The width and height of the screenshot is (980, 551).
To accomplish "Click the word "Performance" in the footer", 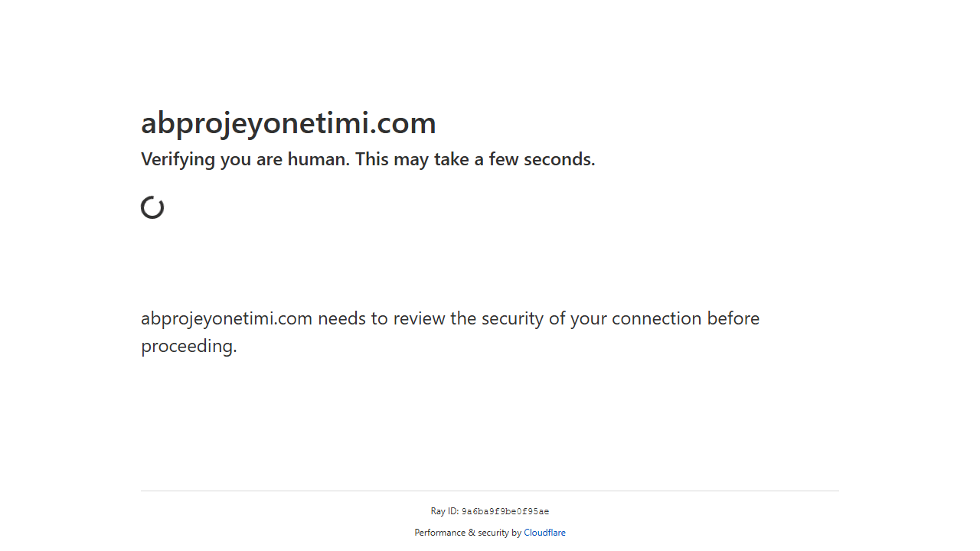I will [439, 533].
